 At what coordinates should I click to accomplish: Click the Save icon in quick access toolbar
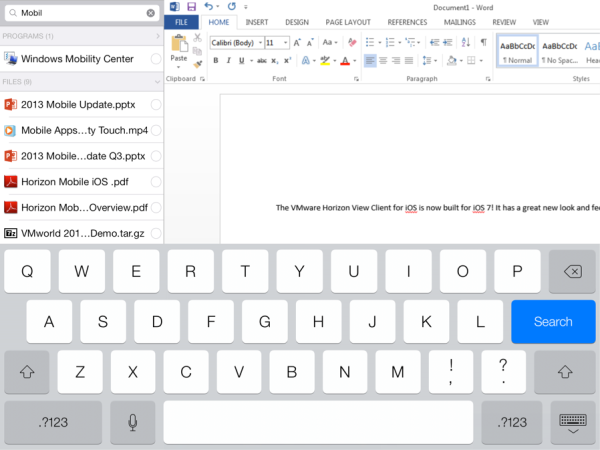[x=191, y=6]
